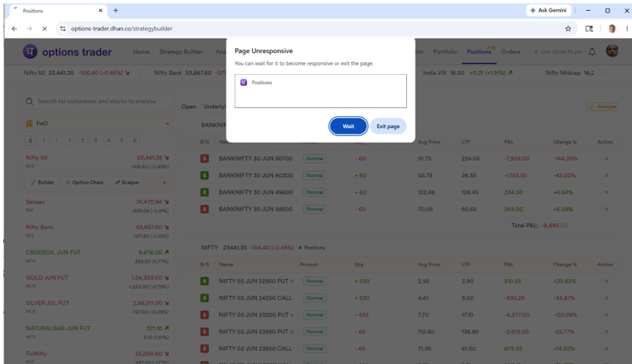
Task: Click the Exit page button
Action: pyautogui.click(x=388, y=126)
